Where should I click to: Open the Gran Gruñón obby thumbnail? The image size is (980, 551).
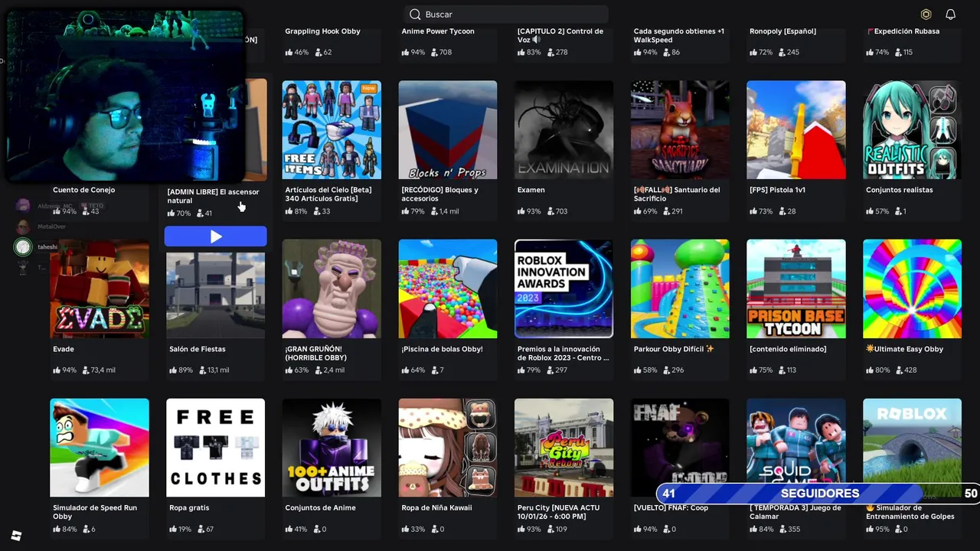(332, 289)
